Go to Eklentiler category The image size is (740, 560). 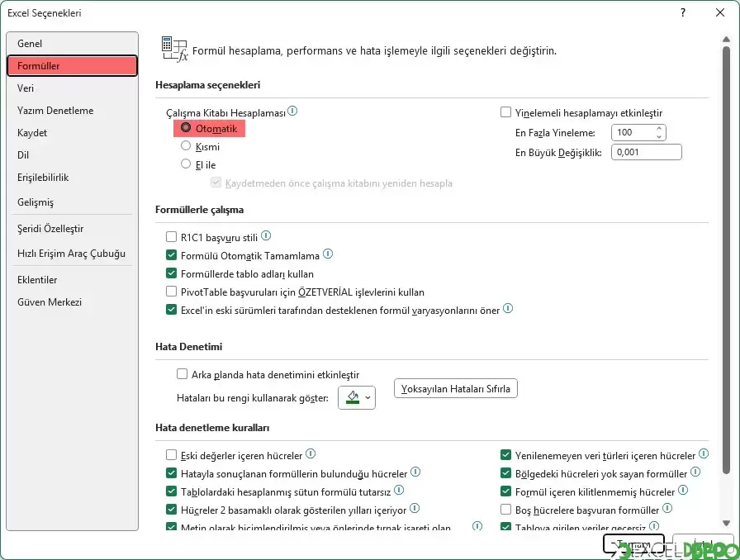[72, 280]
